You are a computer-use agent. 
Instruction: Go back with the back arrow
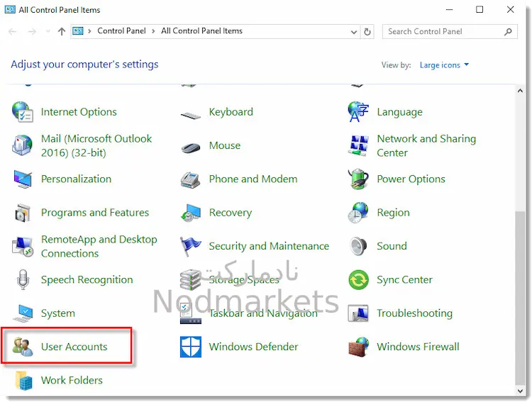coord(13,31)
